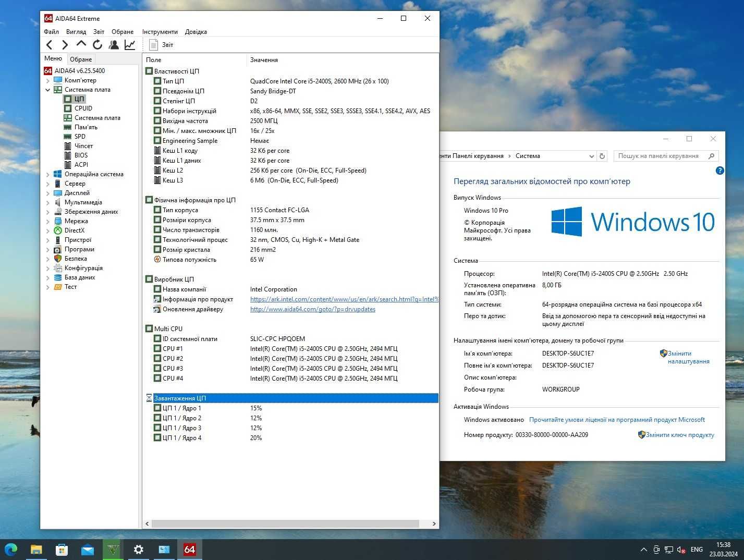Click help question mark in System window
This screenshot has width=744, height=560.
click(719, 171)
